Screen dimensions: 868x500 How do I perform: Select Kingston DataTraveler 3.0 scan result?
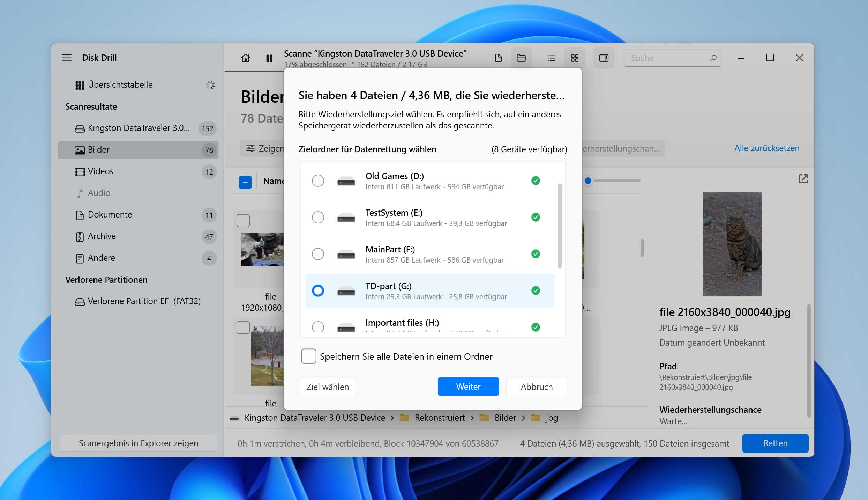coord(138,128)
